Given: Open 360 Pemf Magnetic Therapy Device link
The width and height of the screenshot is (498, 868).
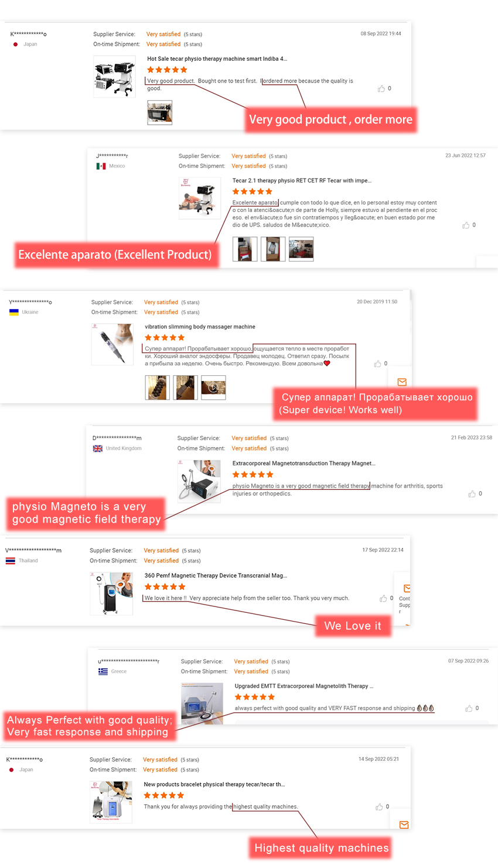Looking at the screenshot, I should (x=216, y=576).
